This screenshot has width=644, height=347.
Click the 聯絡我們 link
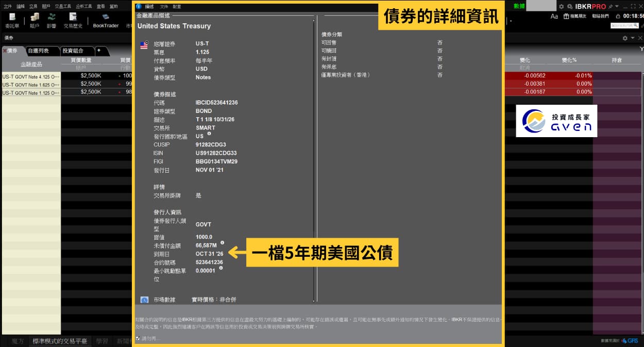[601, 16]
